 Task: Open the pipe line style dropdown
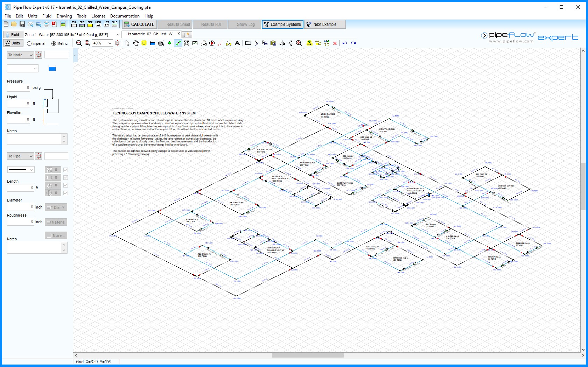[21, 170]
